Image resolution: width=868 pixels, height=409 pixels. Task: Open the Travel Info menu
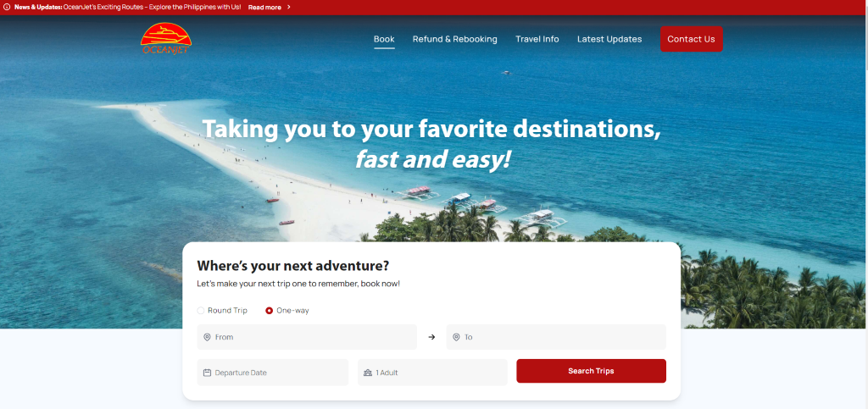[x=537, y=39]
